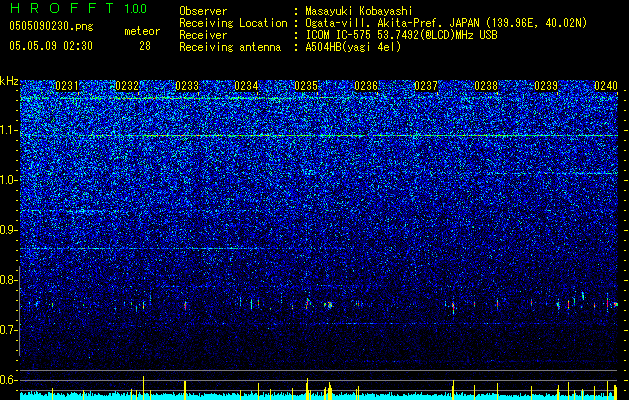
Task: Select observer name Masayuki Kobayashi
Action: pos(359,11)
